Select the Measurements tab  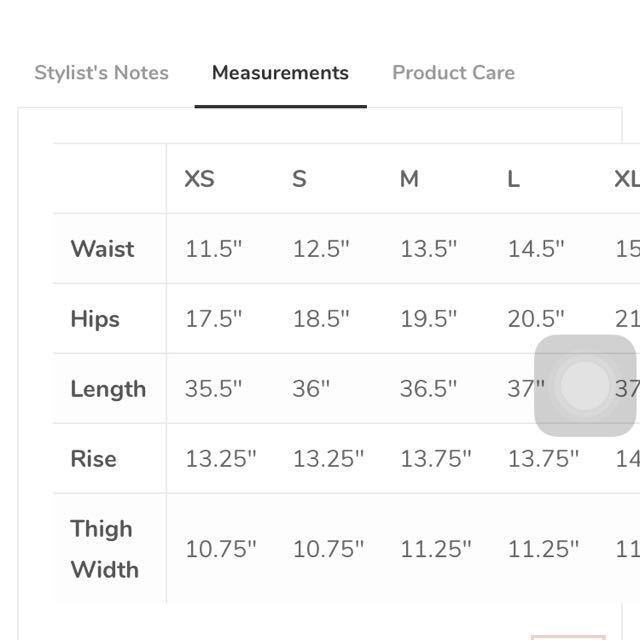pos(280,73)
